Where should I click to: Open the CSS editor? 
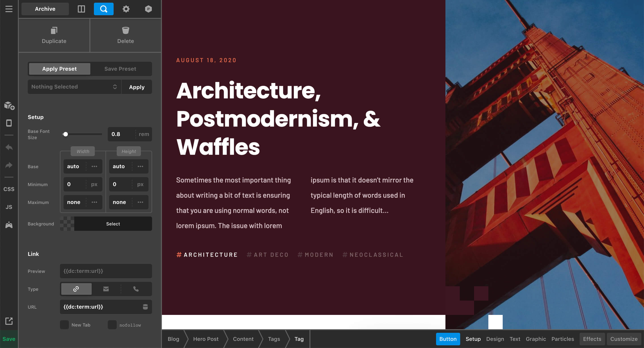(x=9, y=189)
